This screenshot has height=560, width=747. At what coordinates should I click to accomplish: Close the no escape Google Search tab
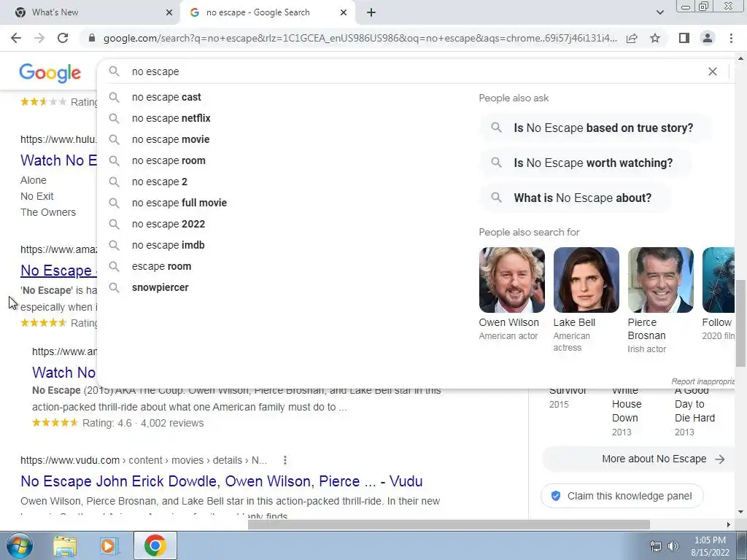(x=344, y=12)
